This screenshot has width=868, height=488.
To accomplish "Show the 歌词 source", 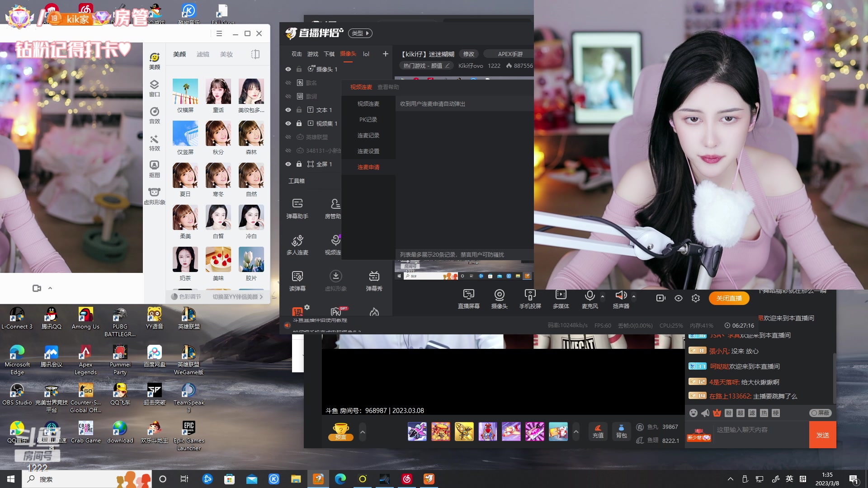I will point(288,96).
